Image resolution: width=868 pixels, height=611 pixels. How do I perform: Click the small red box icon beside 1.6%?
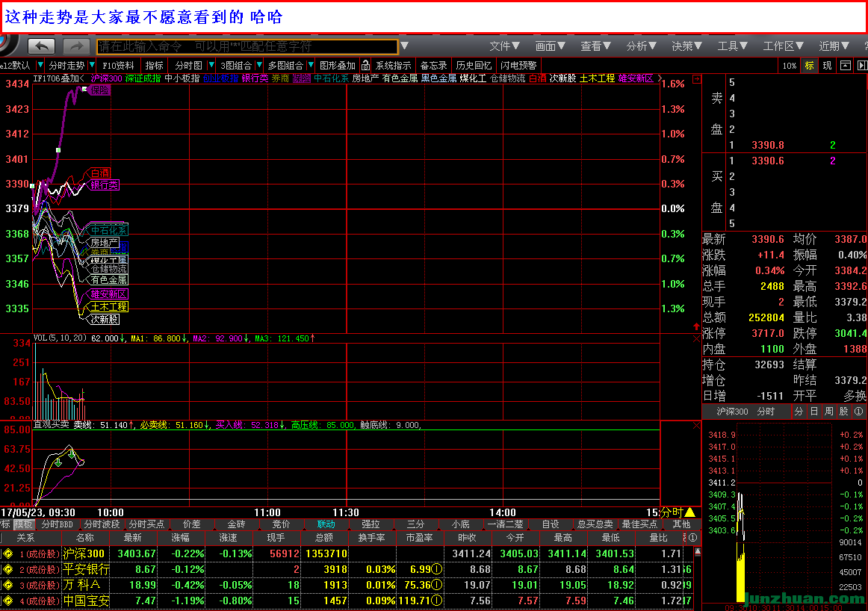point(697,79)
